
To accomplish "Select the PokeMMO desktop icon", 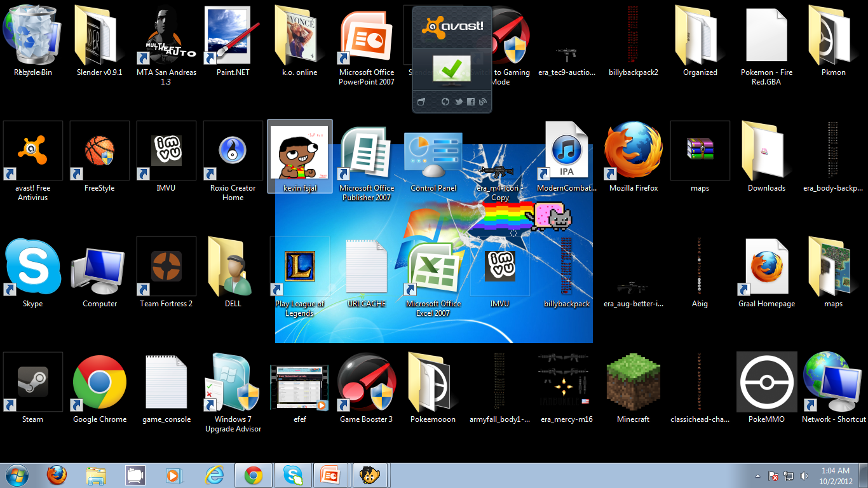I will [766, 383].
